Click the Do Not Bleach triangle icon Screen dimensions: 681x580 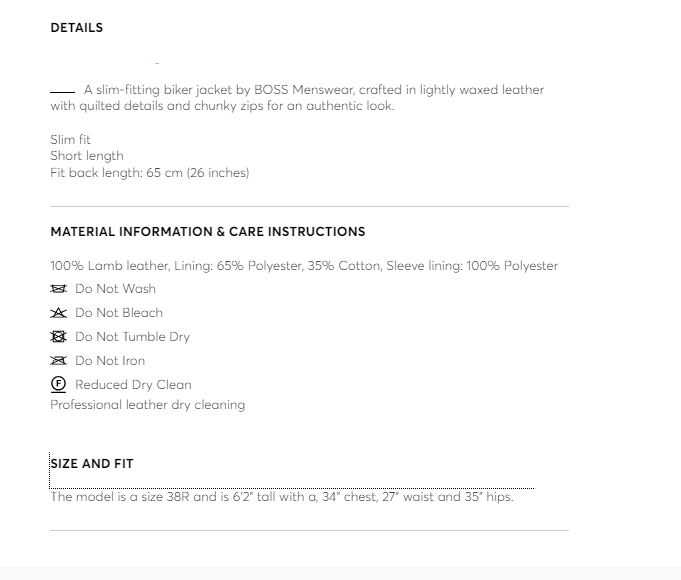pos(58,313)
